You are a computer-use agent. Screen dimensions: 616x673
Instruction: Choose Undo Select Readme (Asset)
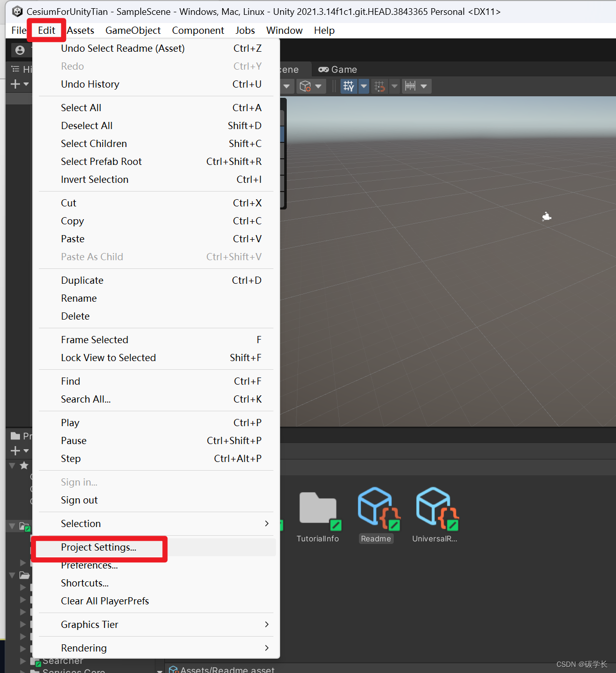tap(156, 48)
